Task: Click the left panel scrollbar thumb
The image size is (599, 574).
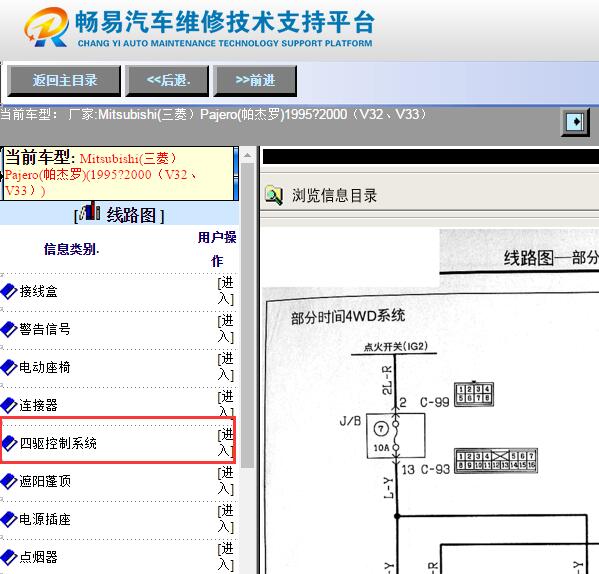Action: pos(248,315)
